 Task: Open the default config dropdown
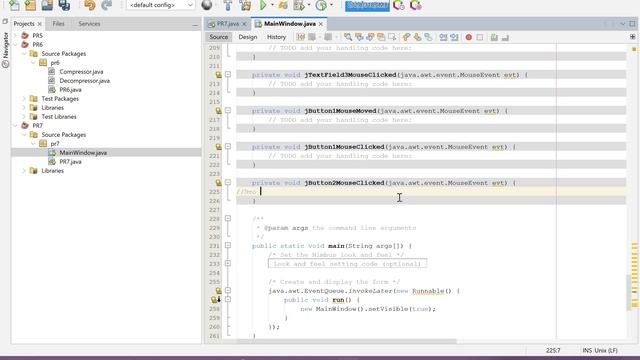coord(160,5)
